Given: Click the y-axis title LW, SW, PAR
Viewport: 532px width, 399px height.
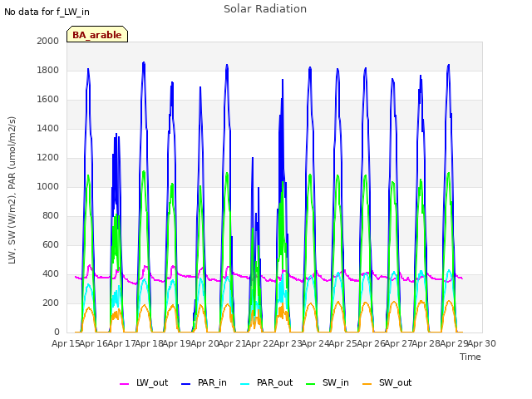Looking at the screenshot, I should pyautogui.click(x=12, y=190).
